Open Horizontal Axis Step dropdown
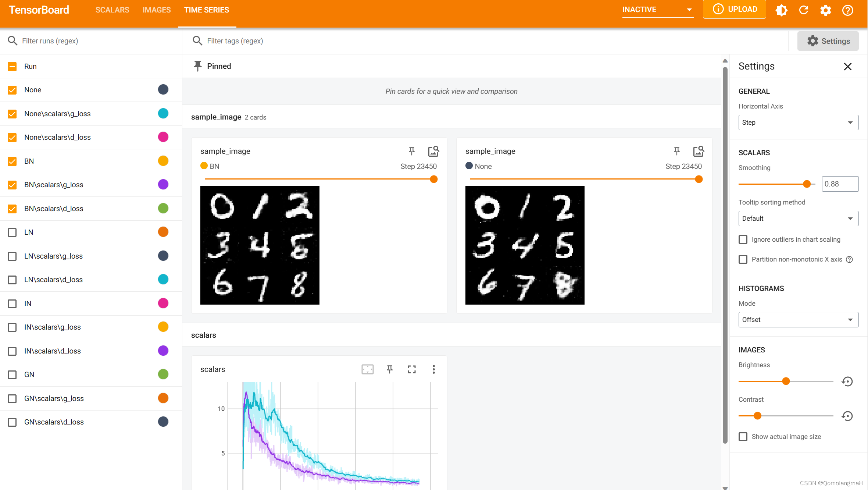Screen dimensions: 868x490 [798, 122]
